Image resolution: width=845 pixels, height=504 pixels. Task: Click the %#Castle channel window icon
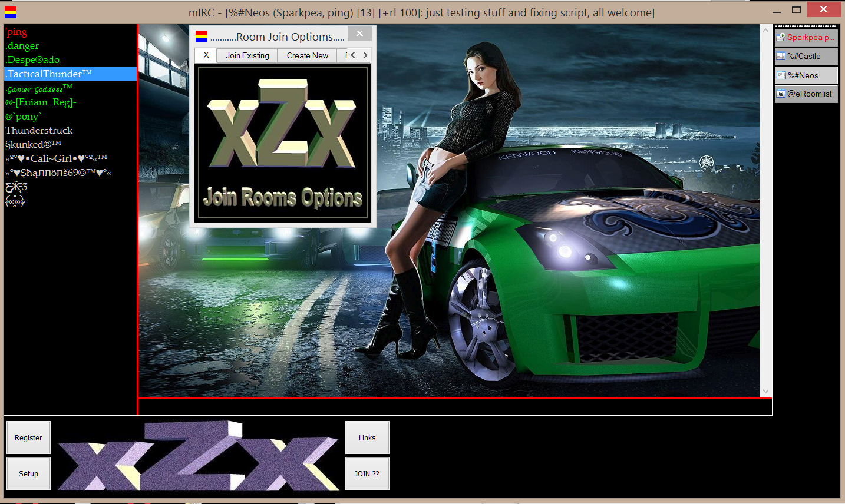click(x=781, y=57)
